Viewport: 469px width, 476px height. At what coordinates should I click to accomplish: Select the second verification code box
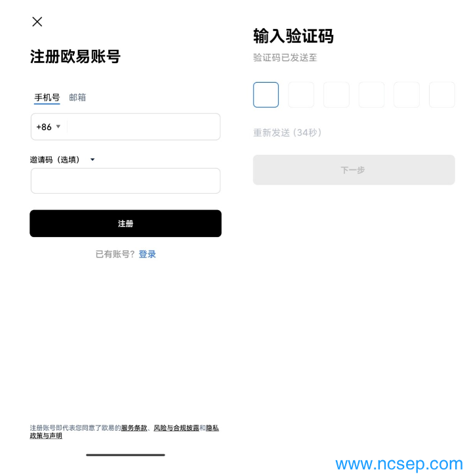point(301,95)
